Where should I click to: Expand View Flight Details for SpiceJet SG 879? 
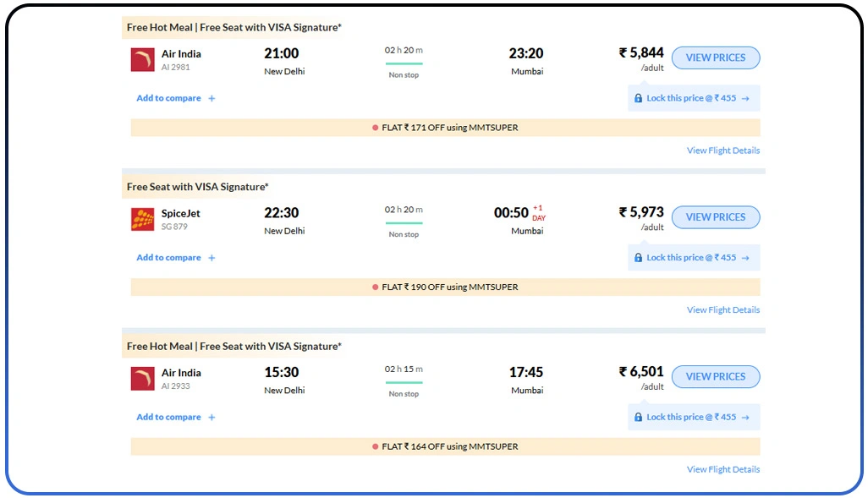click(723, 309)
